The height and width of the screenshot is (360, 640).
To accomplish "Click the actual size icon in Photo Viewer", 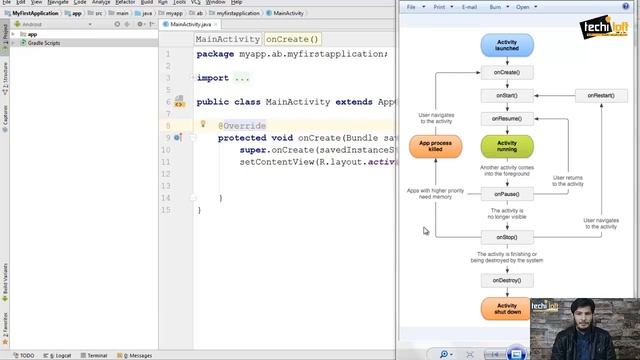I will pyautogui.click(x=470, y=354).
